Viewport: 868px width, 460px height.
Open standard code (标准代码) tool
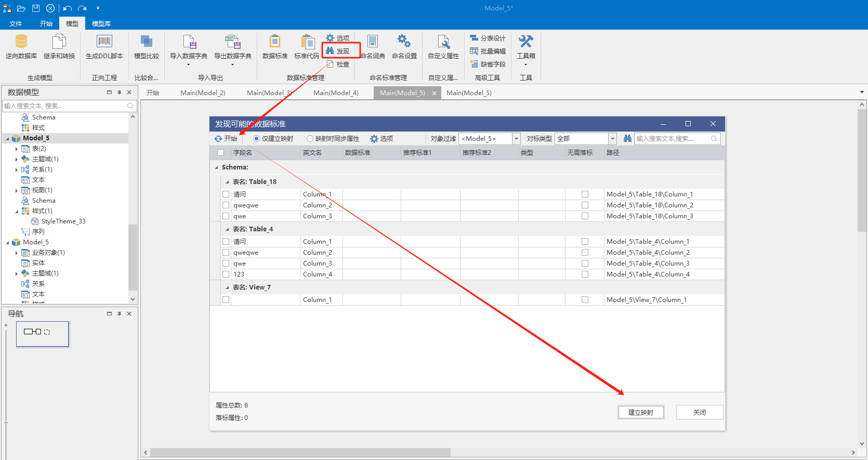(x=307, y=47)
